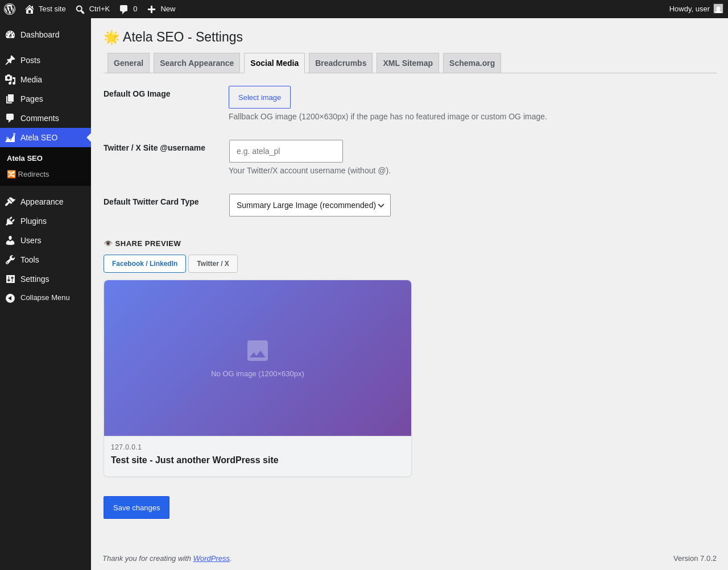The image size is (728, 570).
Task: Click the Collapse Menu label
Action: coord(45,298)
